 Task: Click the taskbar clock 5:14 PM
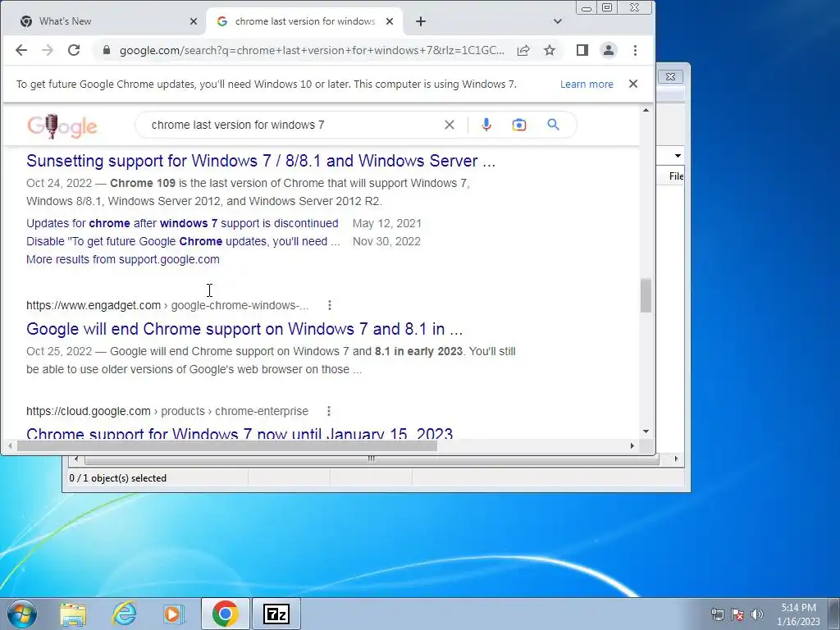798,608
